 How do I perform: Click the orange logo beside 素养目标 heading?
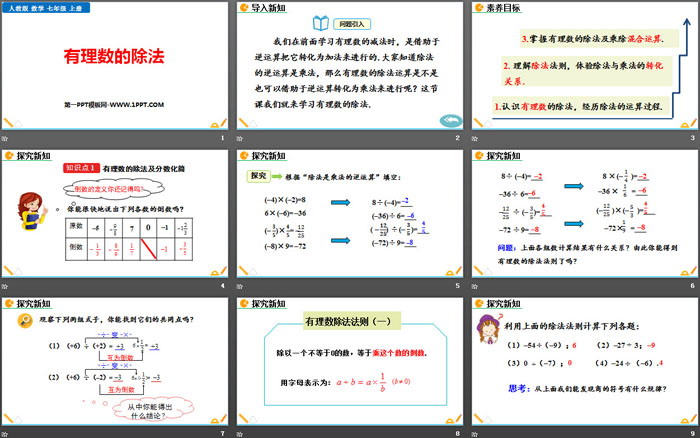(x=479, y=7)
